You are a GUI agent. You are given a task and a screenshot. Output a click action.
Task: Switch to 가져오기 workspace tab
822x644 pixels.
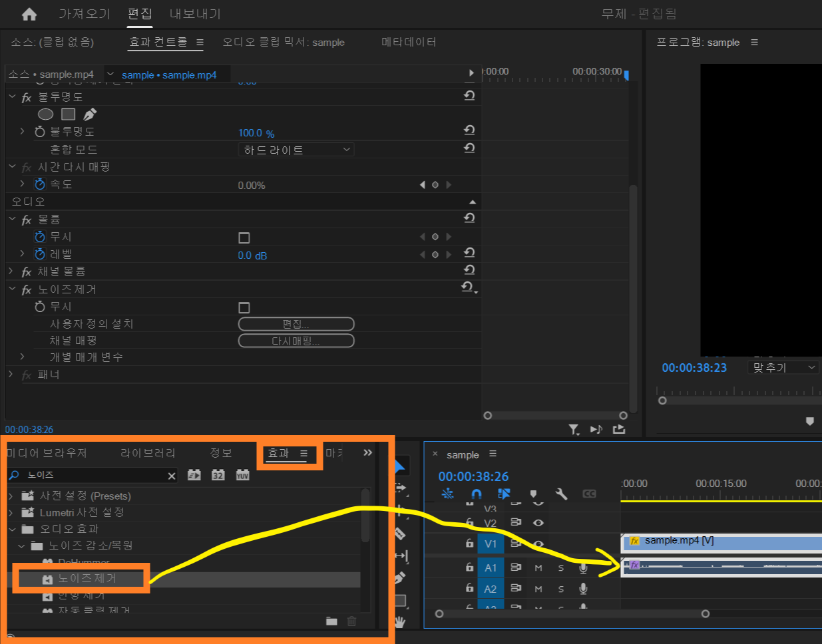(x=85, y=14)
